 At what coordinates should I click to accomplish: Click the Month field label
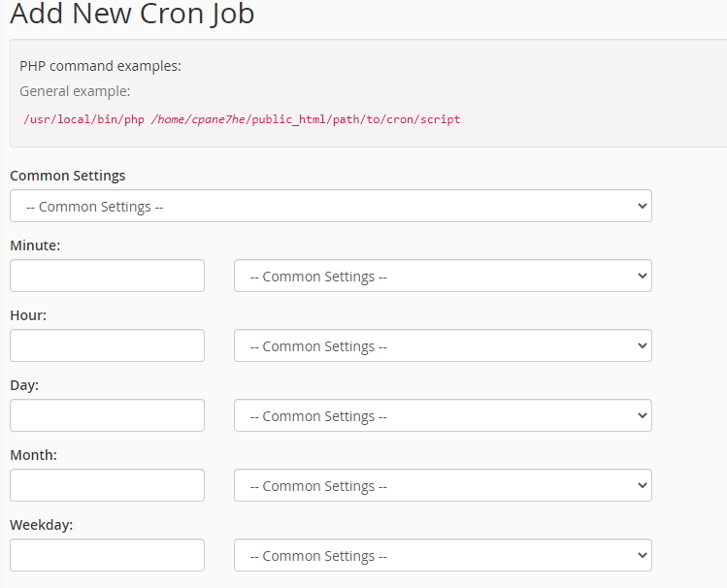click(33, 455)
